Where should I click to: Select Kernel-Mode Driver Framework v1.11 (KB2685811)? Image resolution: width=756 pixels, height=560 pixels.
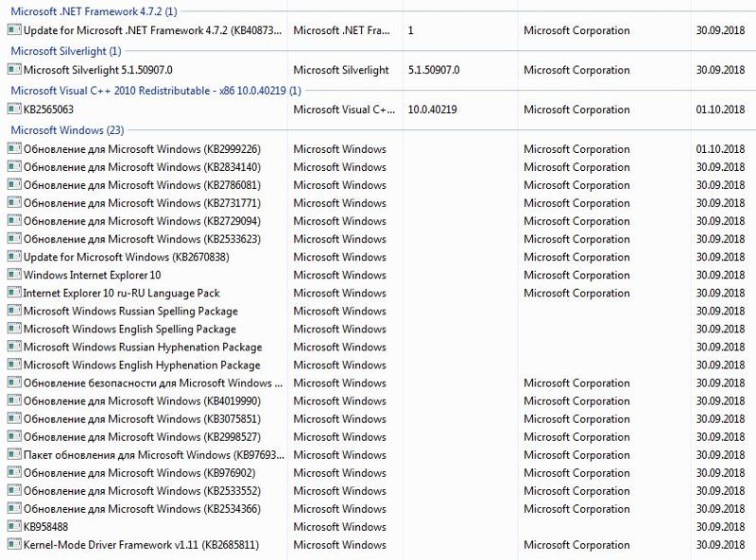click(141, 545)
